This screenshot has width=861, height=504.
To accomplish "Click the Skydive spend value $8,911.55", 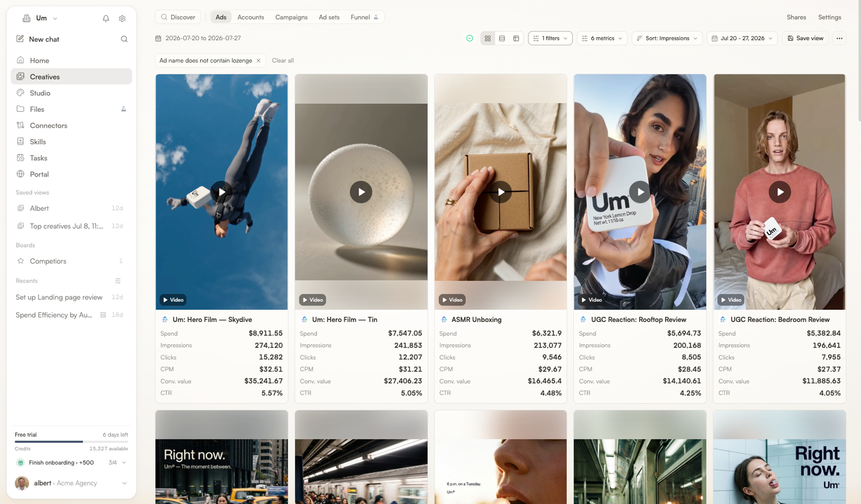I will (x=265, y=333).
